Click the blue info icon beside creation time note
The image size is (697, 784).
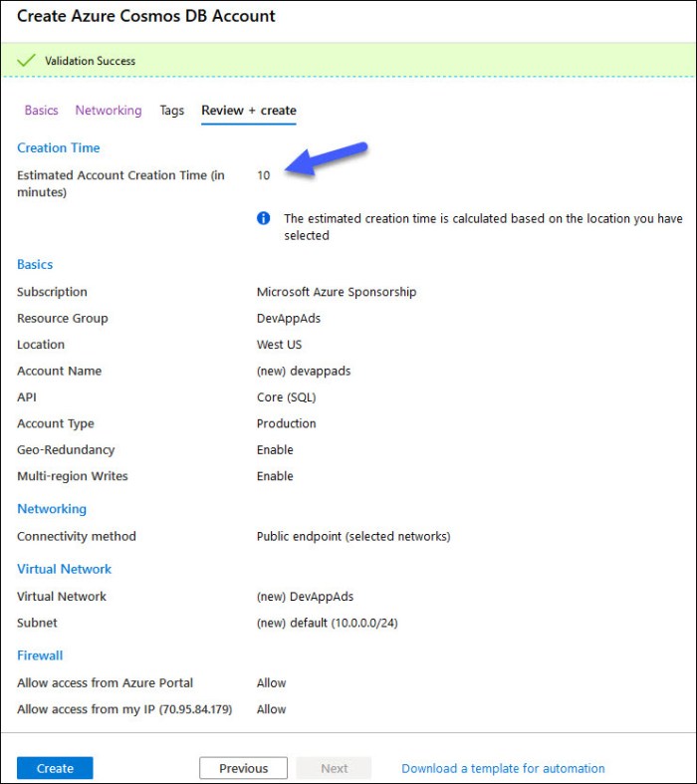point(263,218)
